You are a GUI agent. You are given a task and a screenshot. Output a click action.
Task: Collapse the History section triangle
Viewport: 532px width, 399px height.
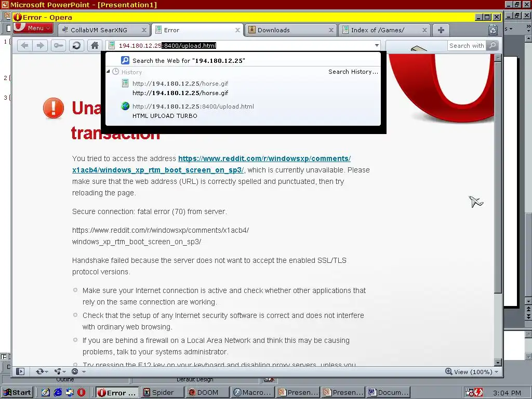pos(108,72)
